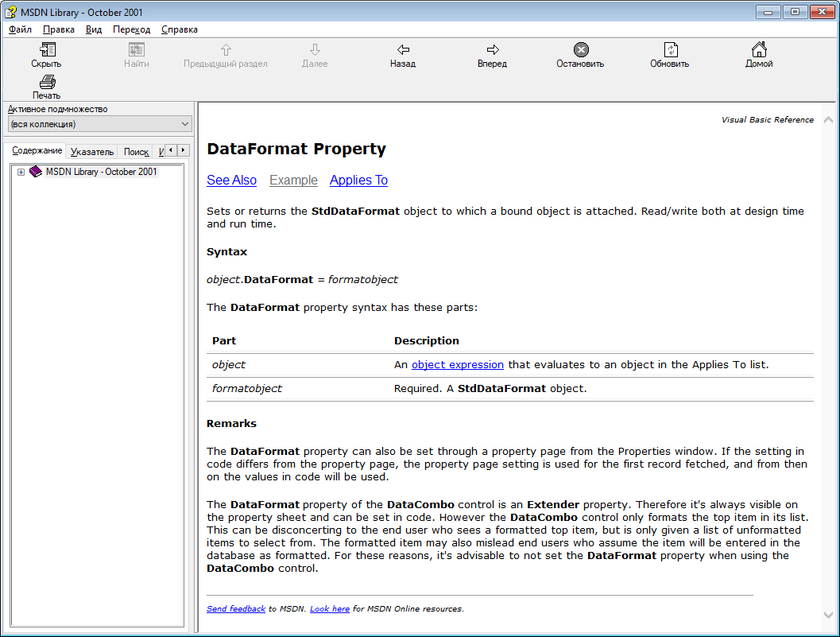Click the Syntax heading
This screenshot has height=637, width=840.
[226, 252]
